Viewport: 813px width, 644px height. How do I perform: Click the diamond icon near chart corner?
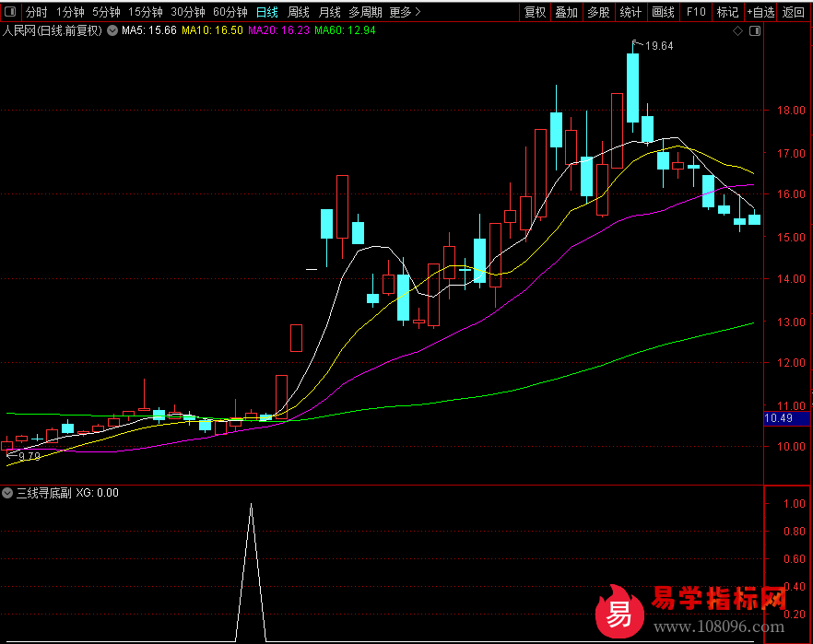[x=737, y=31]
